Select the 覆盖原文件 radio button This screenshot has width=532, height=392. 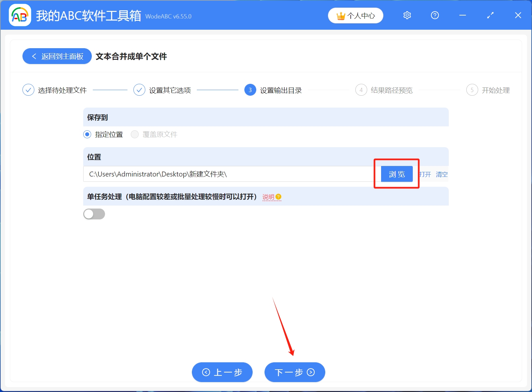click(x=135, y=134)
